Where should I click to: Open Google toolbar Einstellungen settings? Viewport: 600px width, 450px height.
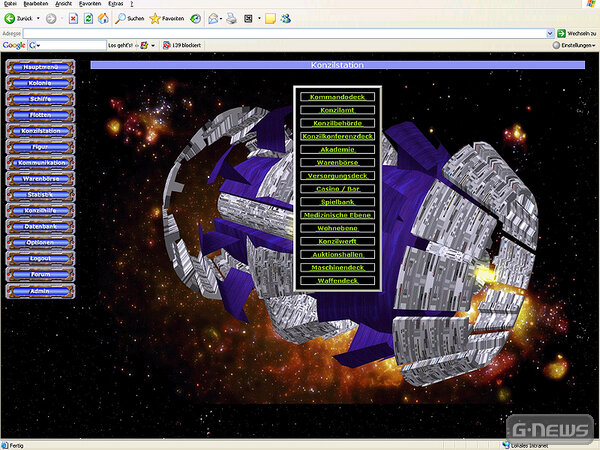pyautogui.click(x=575, y=45)
